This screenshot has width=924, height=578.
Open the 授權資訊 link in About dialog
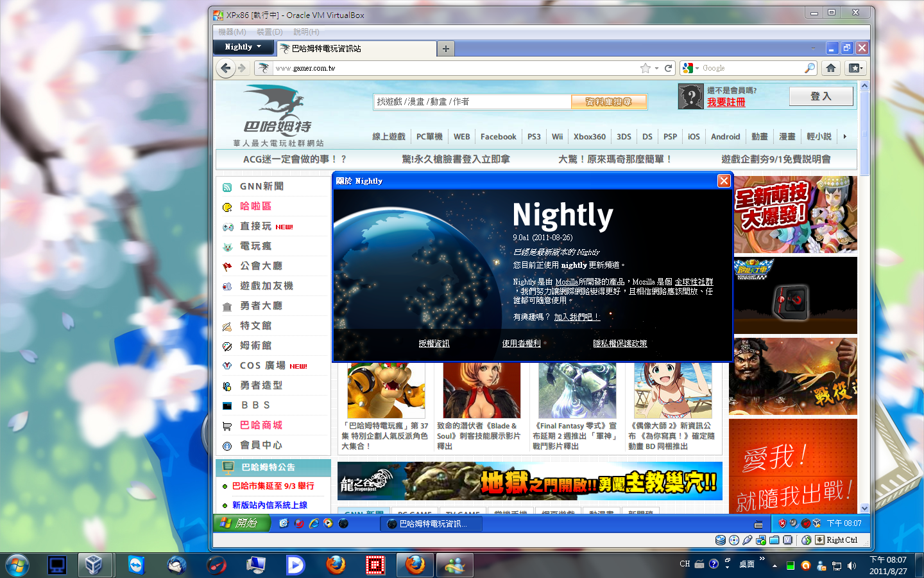pos(434,344)
